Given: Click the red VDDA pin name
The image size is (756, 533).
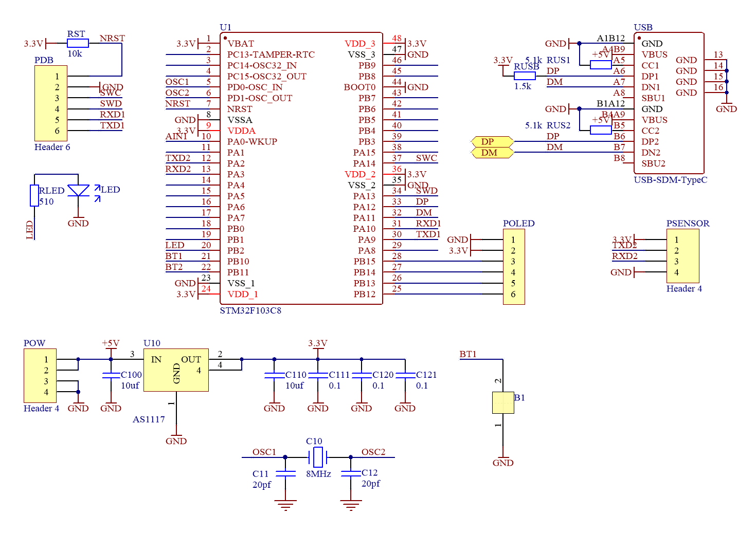Looking at the screenshot, I should coord(241,131).
